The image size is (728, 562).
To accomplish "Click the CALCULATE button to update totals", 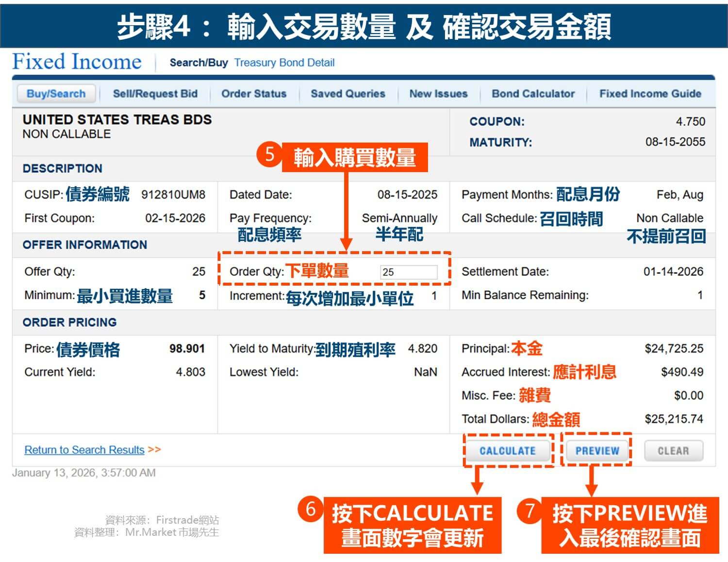I will [x=508, y=450].
